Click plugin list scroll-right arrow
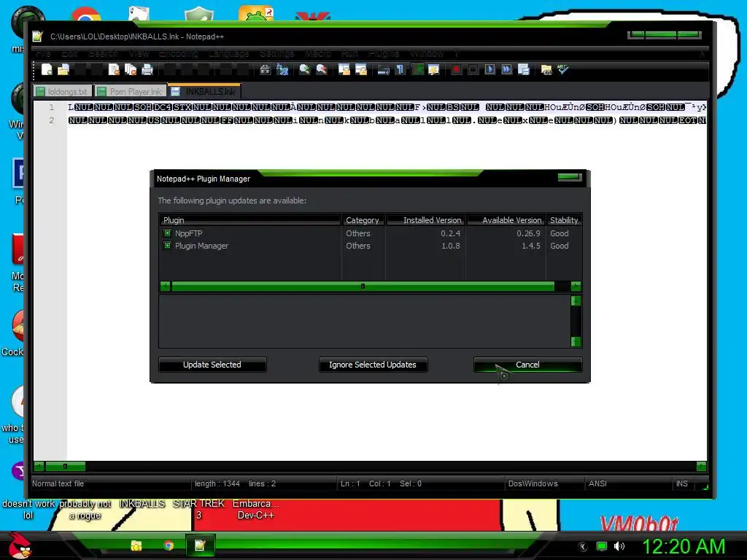 576,286
